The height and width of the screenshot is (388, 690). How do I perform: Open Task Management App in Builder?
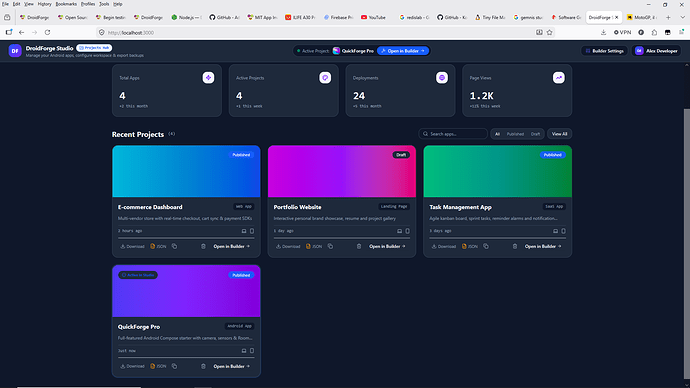tap(543, 246)
